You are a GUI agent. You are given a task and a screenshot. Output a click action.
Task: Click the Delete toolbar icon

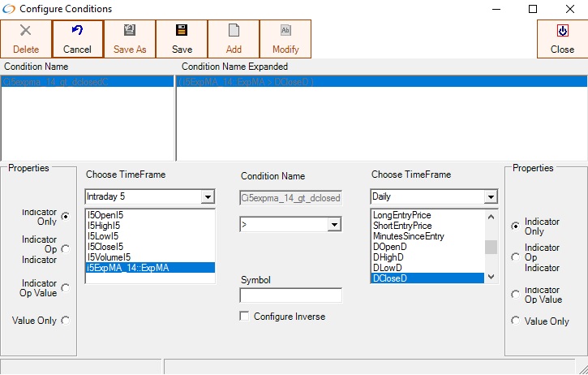[25, 31]
